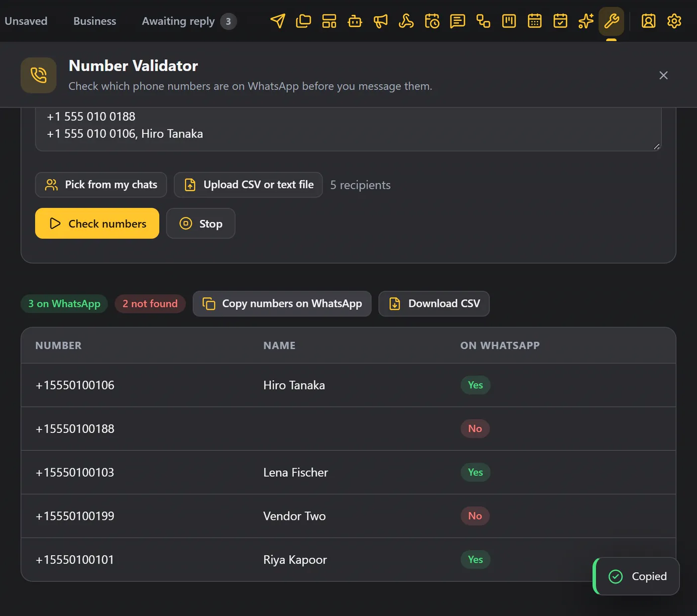Open the sparkles AI icon
697x616 pixels.
[x=586, y=21]
